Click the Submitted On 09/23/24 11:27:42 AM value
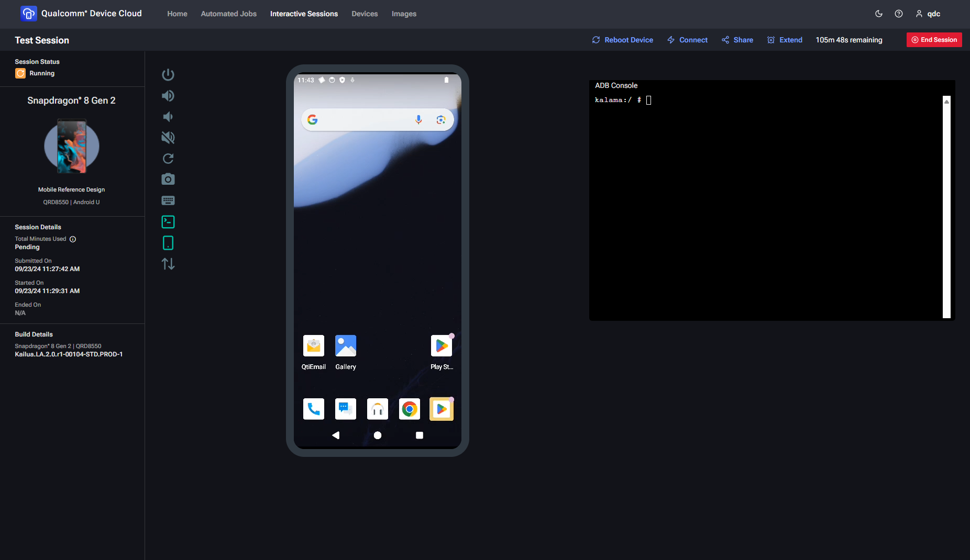Screen dimensions: 970x560 click(47, 269)
